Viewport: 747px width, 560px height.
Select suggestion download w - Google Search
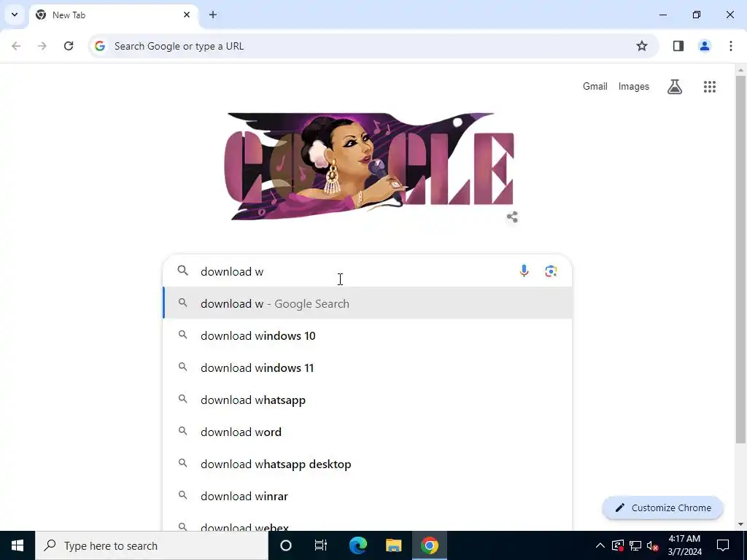(x=368, y=303)
